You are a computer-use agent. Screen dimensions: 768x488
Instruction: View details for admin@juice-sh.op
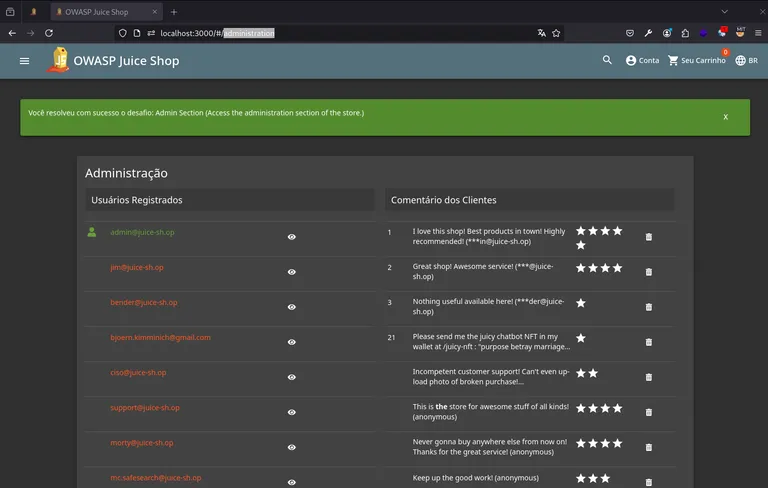(291, 237)
